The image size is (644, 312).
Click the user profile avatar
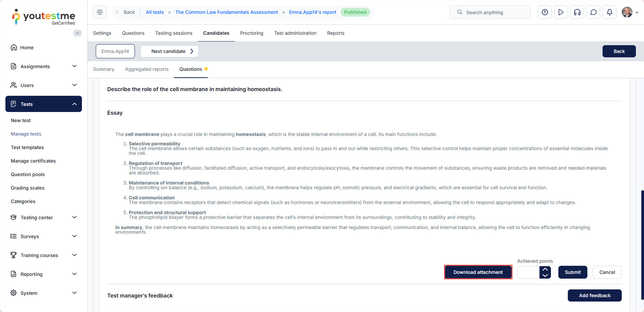click(x=627, y=12)
